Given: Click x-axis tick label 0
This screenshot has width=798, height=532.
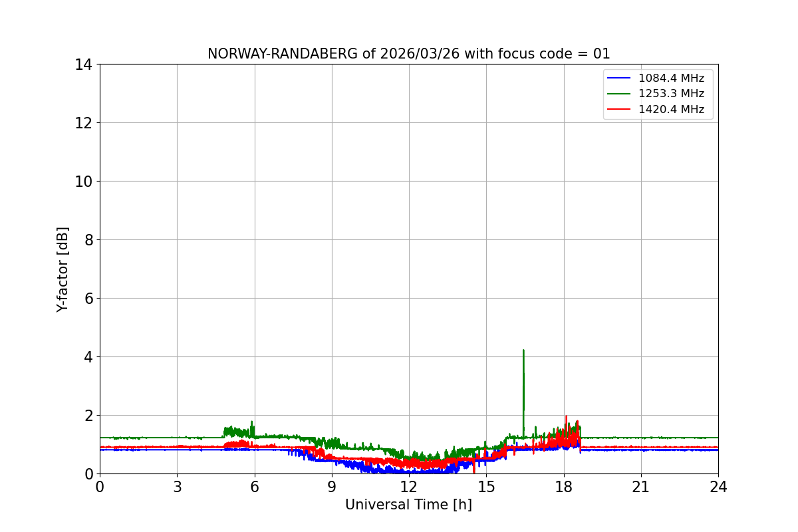Looking at the screenshot, I should [x=100, y=487].
